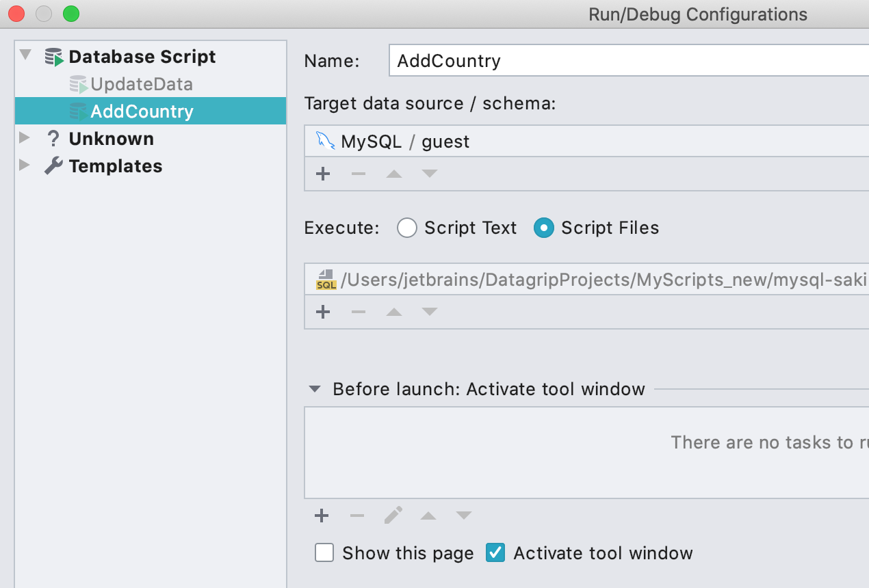The image size is (869, 588).
Task: Select the AddCountry configuration
Action: pyautogui.click(x=151, y=111)
